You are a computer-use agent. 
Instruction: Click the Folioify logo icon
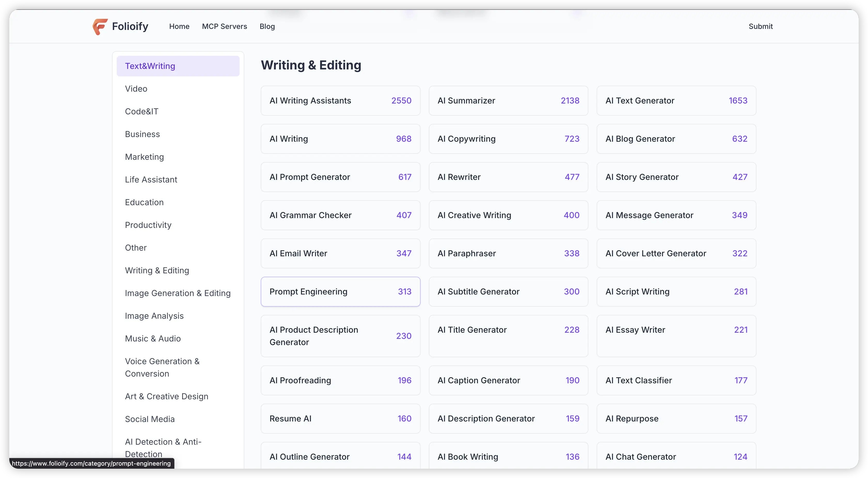(100, 27)
